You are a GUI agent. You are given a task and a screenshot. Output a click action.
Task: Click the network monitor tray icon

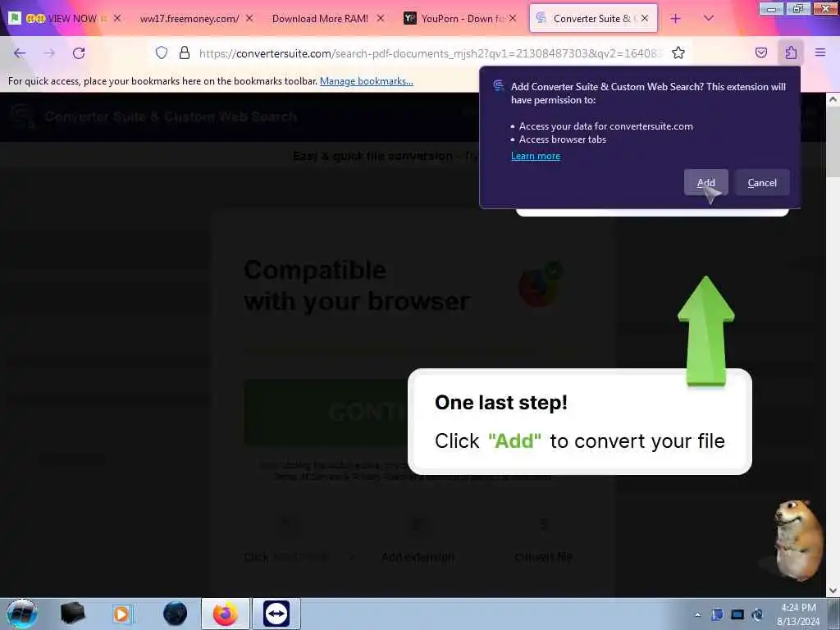point(737,614)
